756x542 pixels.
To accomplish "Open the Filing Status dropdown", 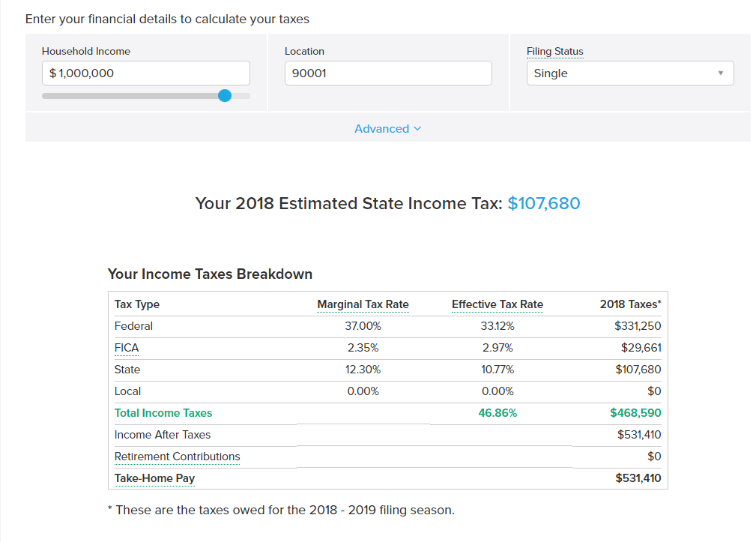I will pyautogui.click(x=630, y=73).
